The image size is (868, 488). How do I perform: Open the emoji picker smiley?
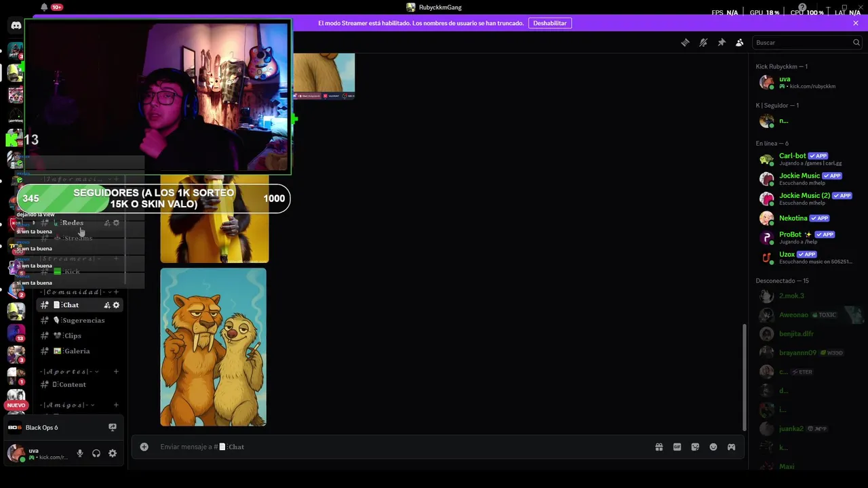click(713, 447)
